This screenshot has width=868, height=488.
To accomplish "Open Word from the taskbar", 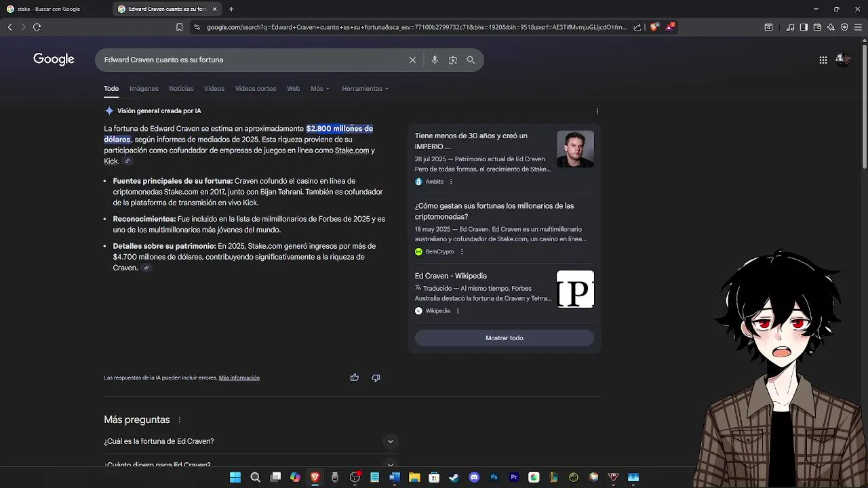I will (394, 477).
